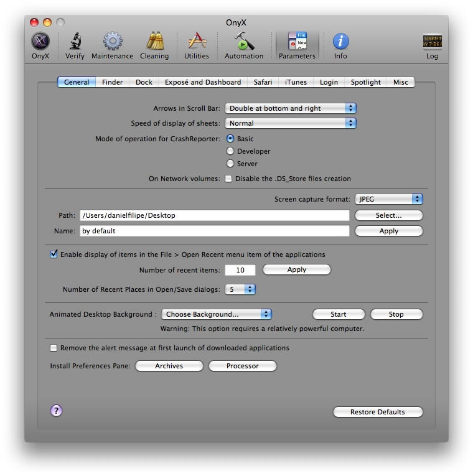Uncheck Enable display of Open Recent items
The height and width of the screenshot is (476, 473).
pos(54,254)
